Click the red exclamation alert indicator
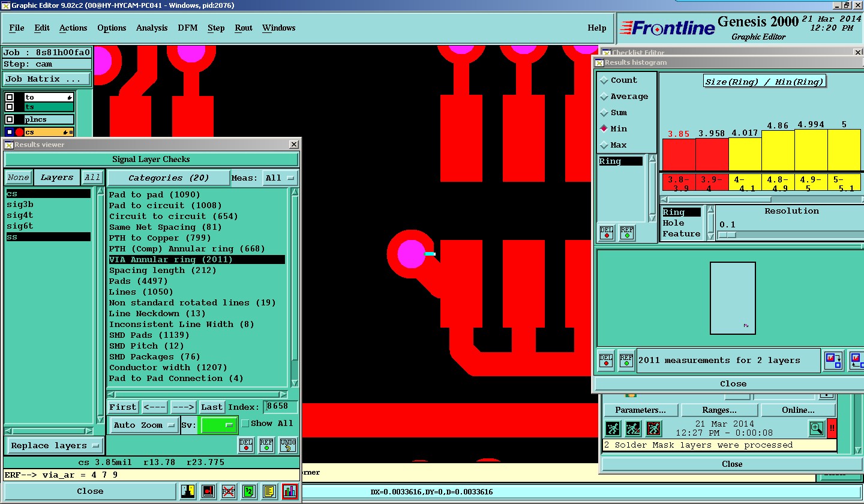Viewport: 864px width, 504px height. coord(832,428)
